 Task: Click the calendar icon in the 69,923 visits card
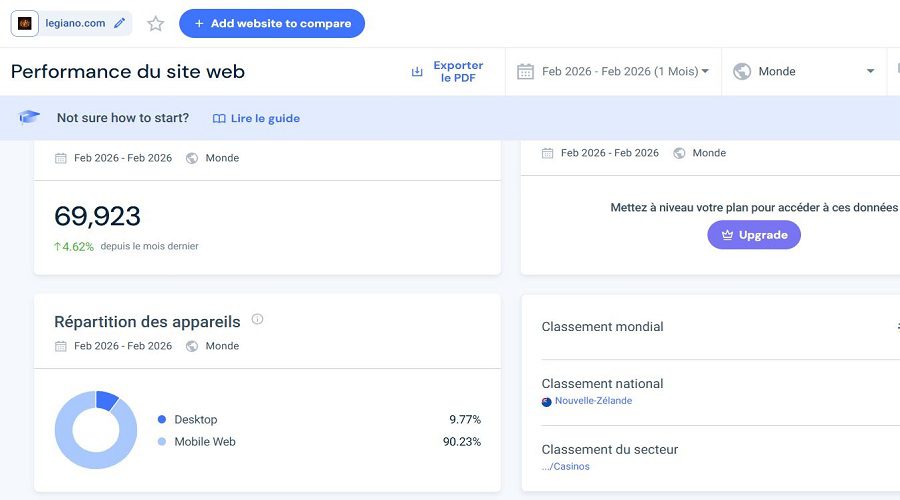(x=60, y=158)
